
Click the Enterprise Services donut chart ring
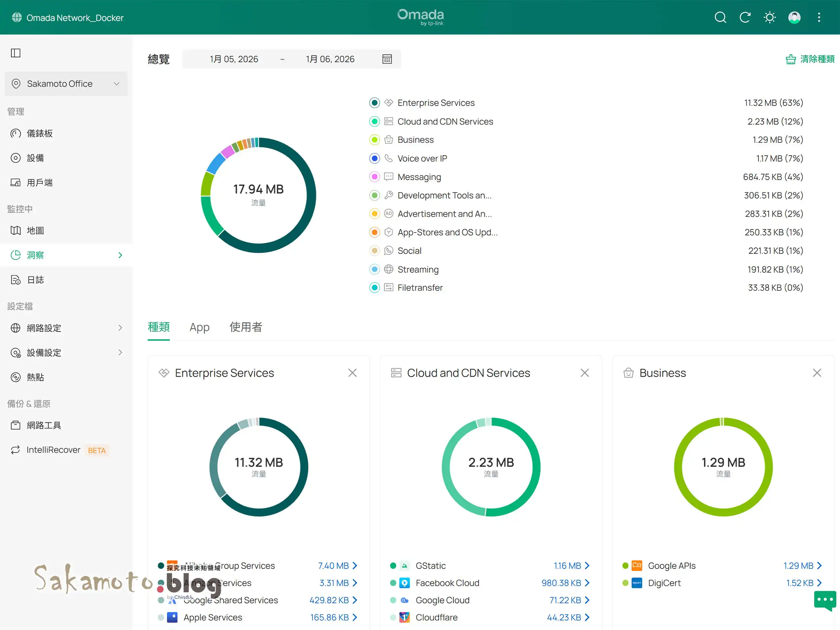304,467
